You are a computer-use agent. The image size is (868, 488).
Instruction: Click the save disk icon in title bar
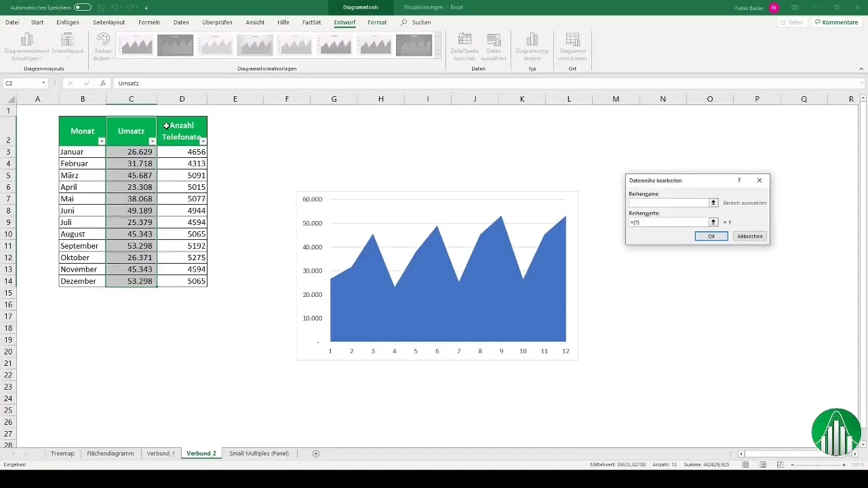[x=102, y=7]
